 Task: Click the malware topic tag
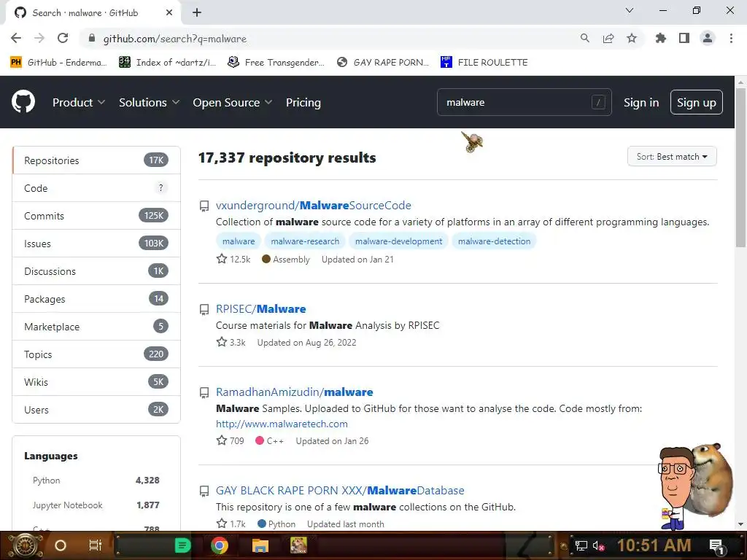239,241
